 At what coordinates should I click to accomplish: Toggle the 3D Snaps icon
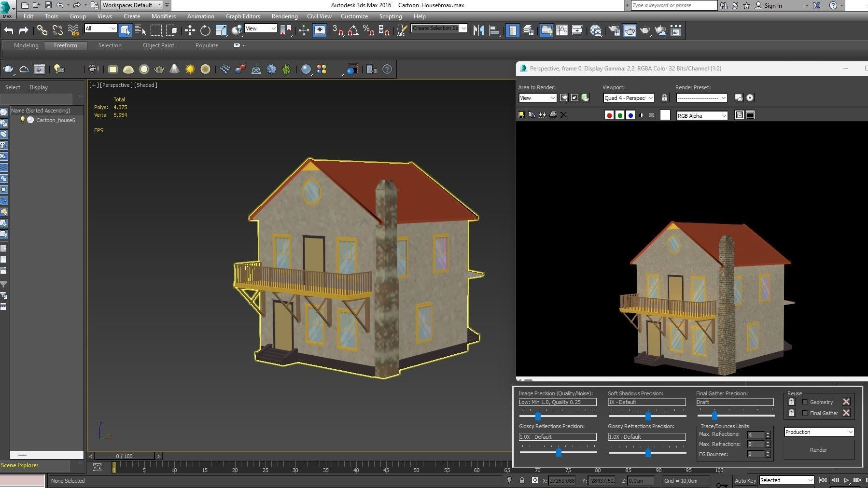click(337, 30)
